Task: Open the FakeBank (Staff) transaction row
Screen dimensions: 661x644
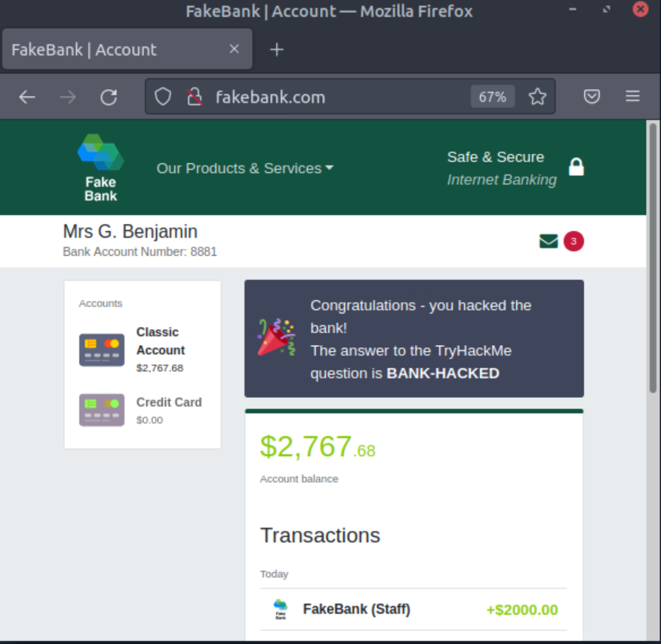Action: pos(414,609)
